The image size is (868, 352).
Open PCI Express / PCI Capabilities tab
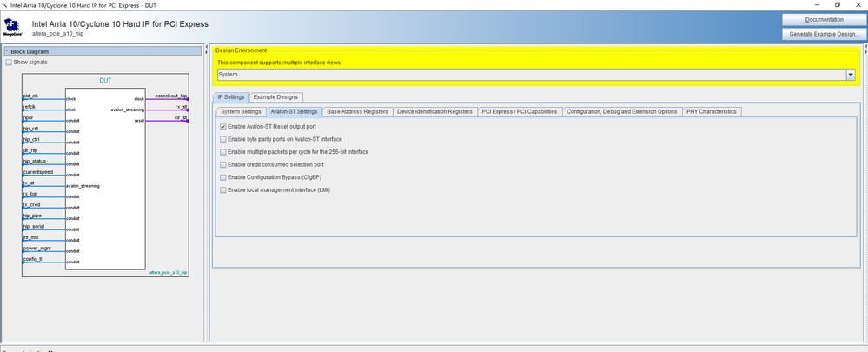tap(520, 112)
